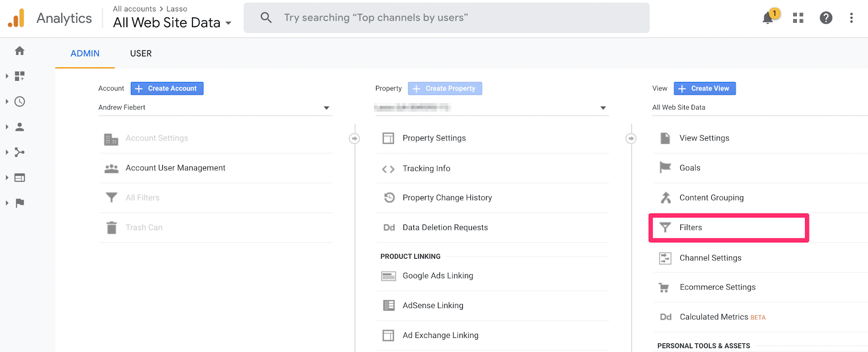The height and width of the screenshot is (352, 868).
Task: Switch to the ADMIN tab
Action: pos(85,53)
